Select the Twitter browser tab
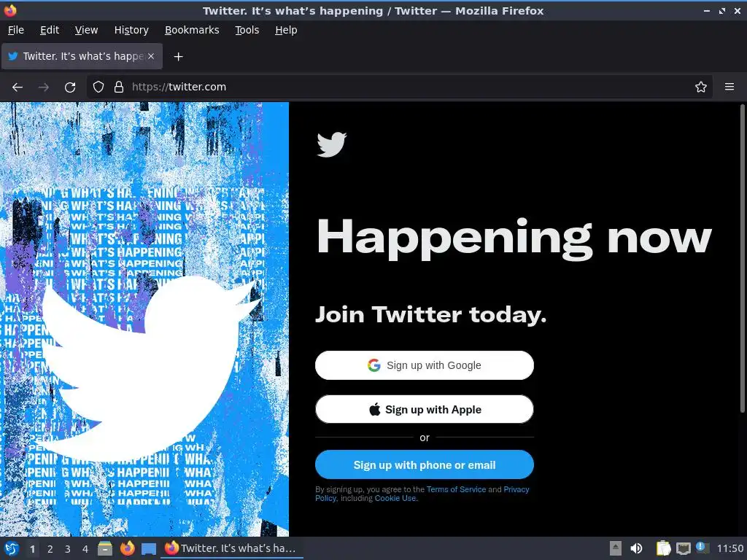 pyautogui.click(x=82, y=56)
